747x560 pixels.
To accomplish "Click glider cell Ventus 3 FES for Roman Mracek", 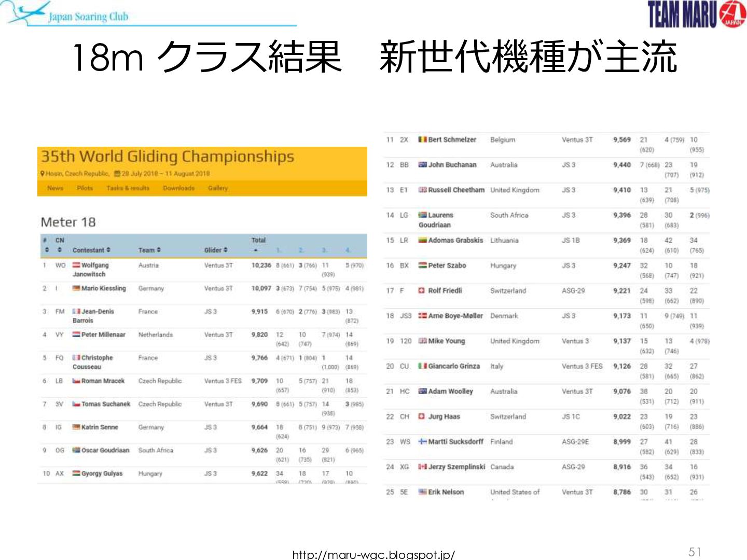I will click(x=223, y=381).
